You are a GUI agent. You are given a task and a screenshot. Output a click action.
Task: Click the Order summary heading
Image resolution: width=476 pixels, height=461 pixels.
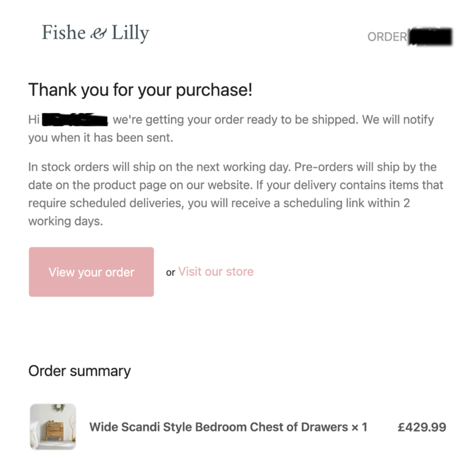79,371
